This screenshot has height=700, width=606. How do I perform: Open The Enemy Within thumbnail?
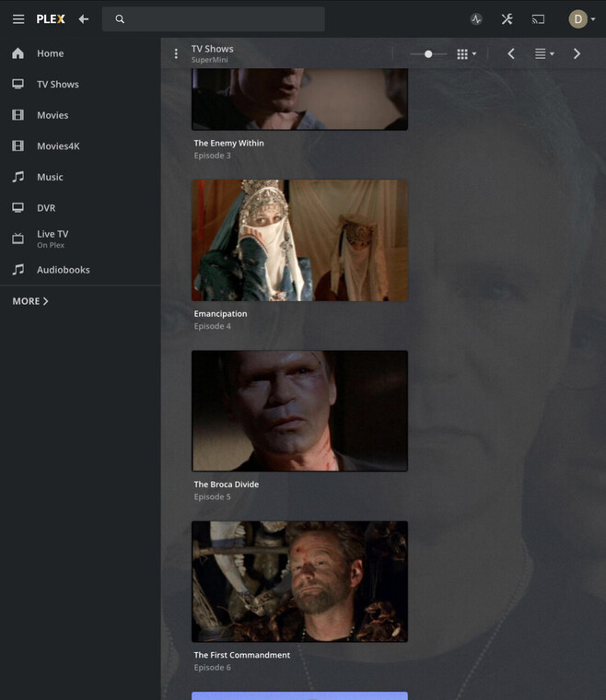pyautogui.click(x=299, y=99)
